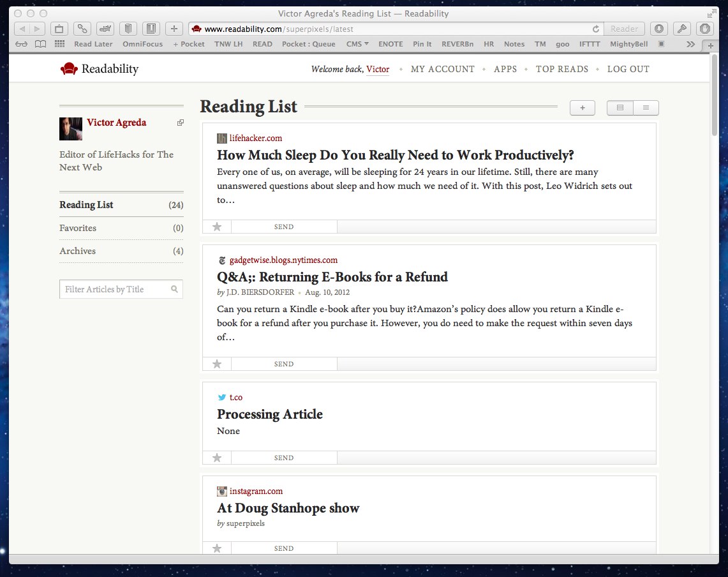This screenshot has width=728, height=577.
Task: Open the CMS bookmarks dropdown
Action: [357, 44]
